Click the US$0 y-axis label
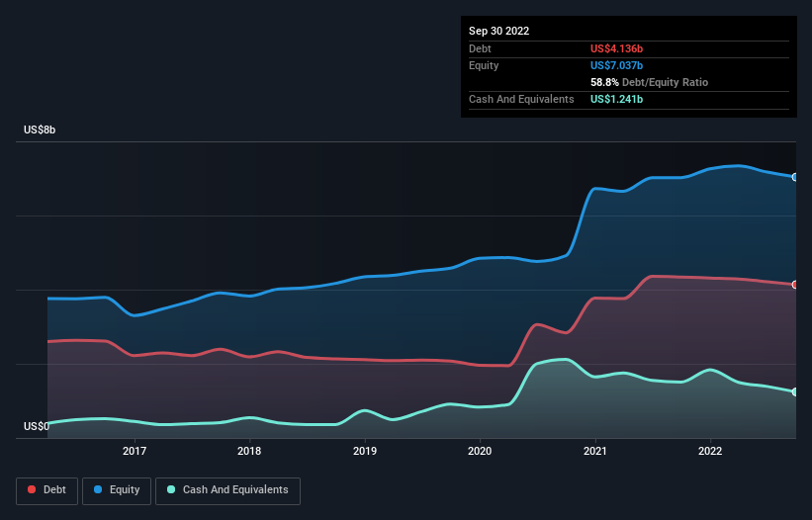 37,426
